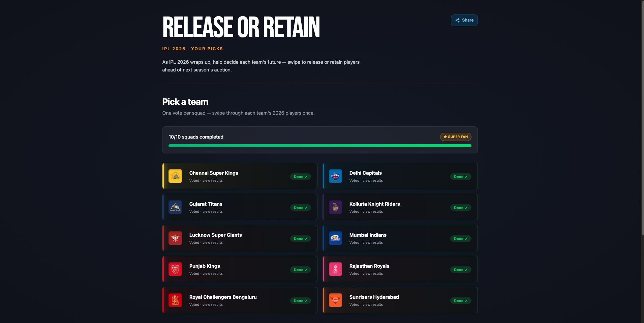This screenshot has width=644, height=323.
Task: Click the Done badge for Chennai Super Kings
Action: tap(301, 177)
